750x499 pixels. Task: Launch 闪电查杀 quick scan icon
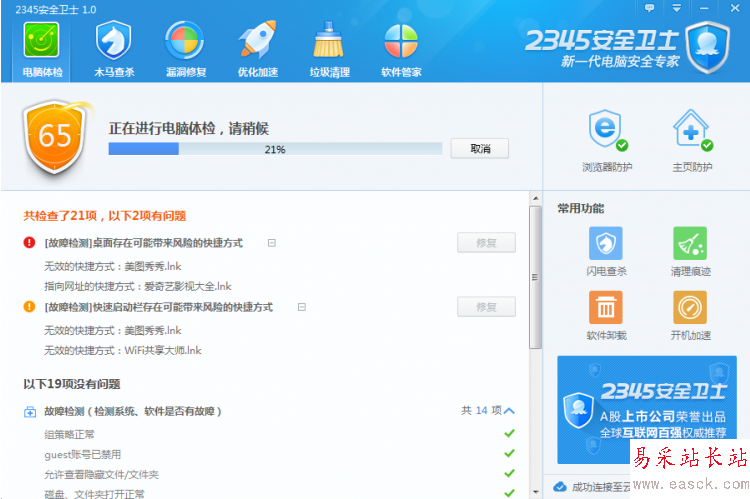[x=606, y=244]
